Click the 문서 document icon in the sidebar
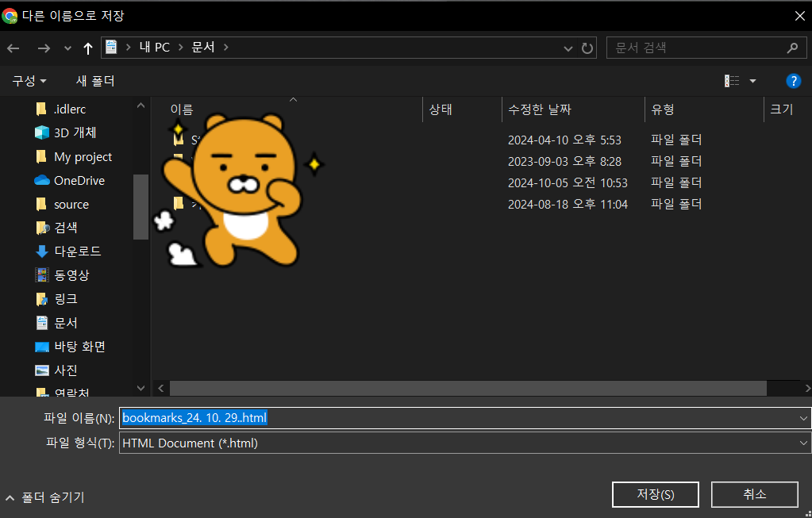The height and width of the screenshot is (518, 812). [42, 323]
